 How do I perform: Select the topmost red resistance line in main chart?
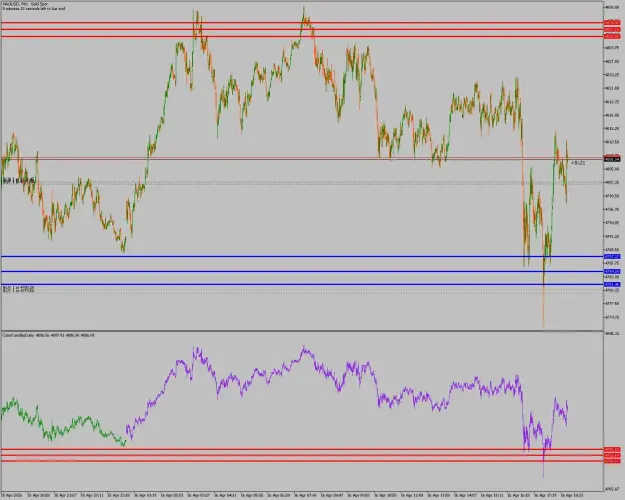(302, 23)
